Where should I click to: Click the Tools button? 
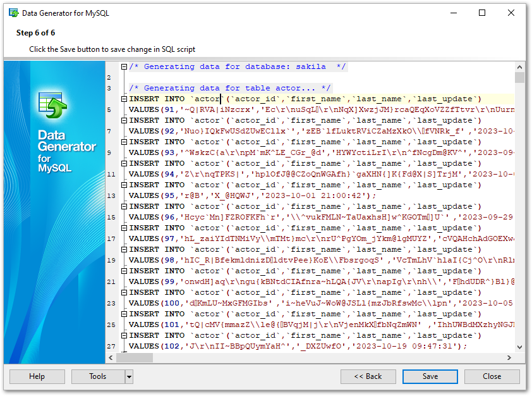pyautogui.click(x=98, y=376)
